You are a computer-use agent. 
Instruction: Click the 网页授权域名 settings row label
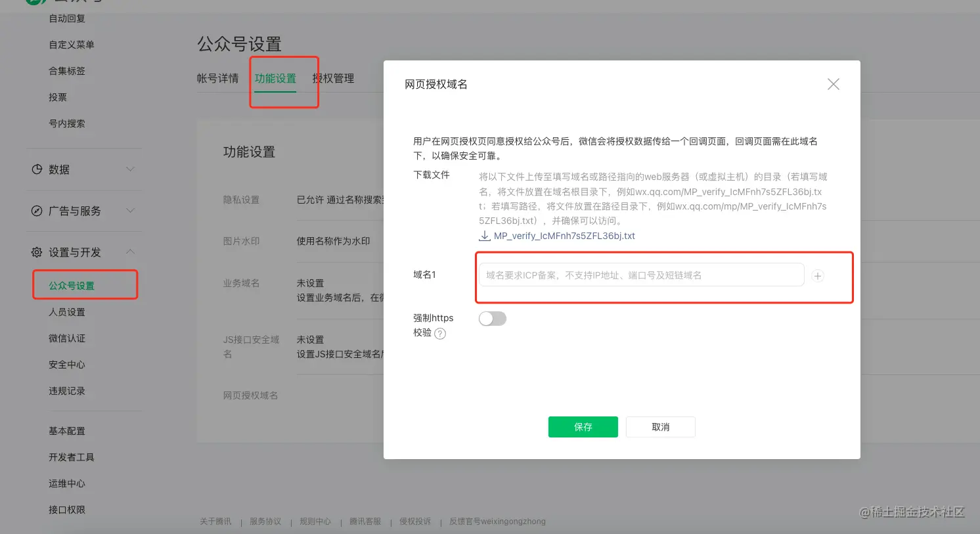[250, 395]
